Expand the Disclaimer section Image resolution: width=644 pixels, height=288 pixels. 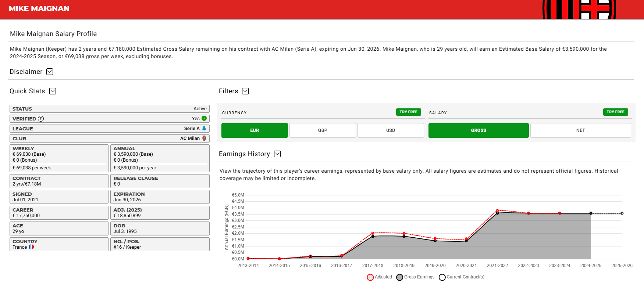pyautogui.click(x=50, y=72)
